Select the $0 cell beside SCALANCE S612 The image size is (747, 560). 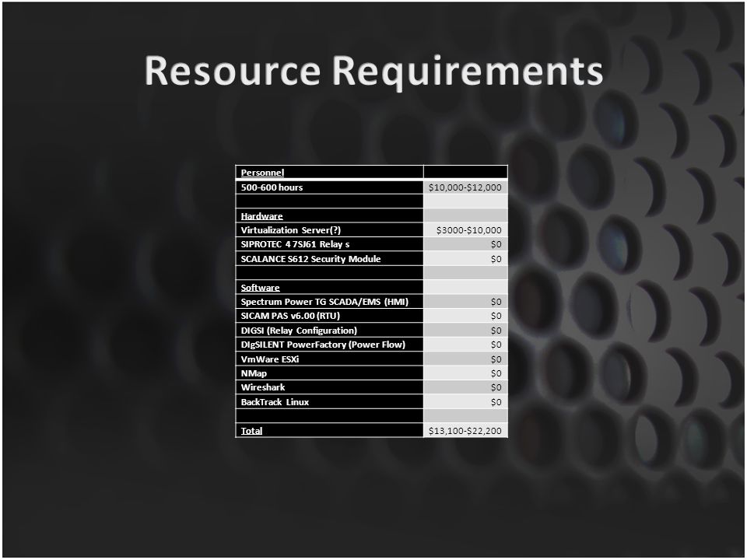(465, 258)
